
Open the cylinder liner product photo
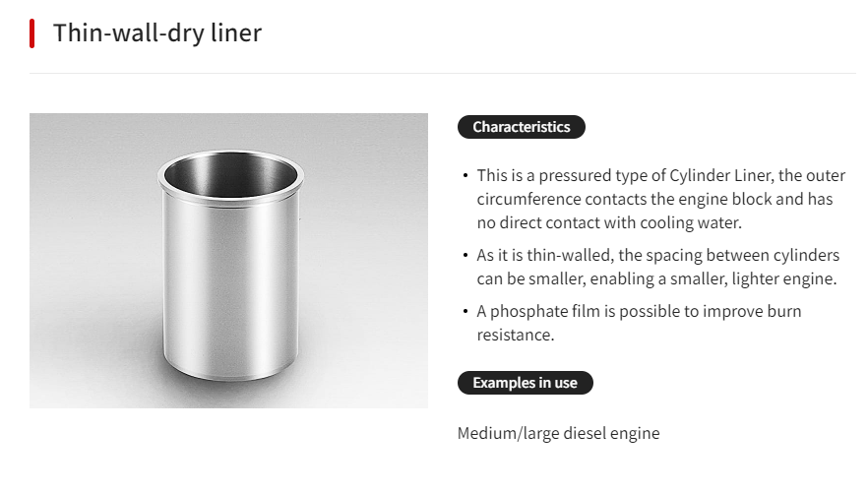coord(228,261)
